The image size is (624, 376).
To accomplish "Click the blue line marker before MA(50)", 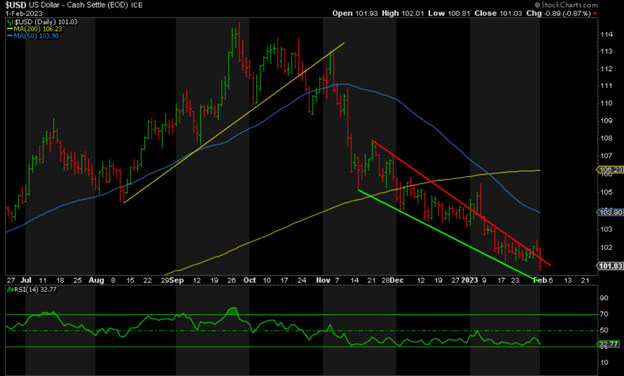I will [10, 36].
